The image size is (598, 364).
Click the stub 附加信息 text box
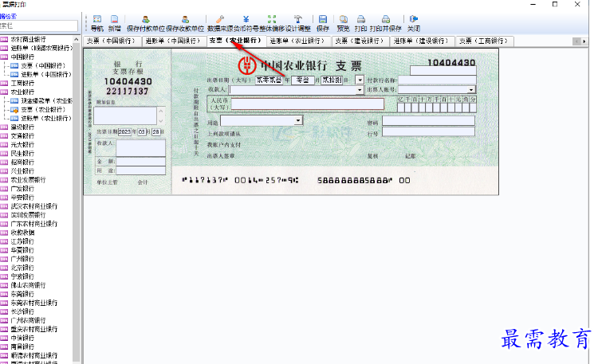click(x=125, y=115)
